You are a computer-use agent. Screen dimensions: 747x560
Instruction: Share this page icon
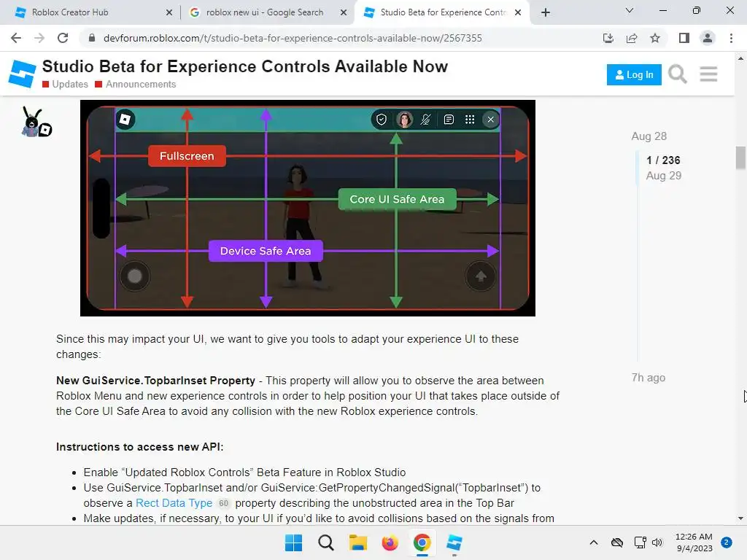point(632,38)
